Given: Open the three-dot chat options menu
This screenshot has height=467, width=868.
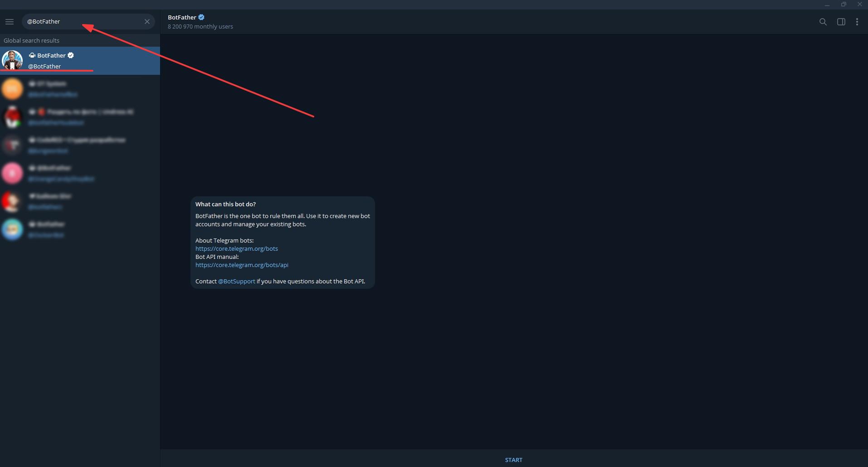Looking at the screenshot, I should click(x=857, y=22).
